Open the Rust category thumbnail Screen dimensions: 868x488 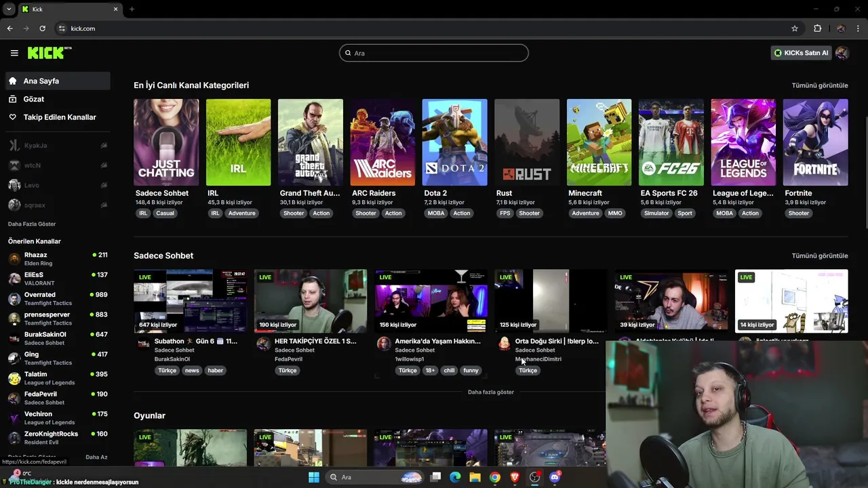click(x=527, y=142)
